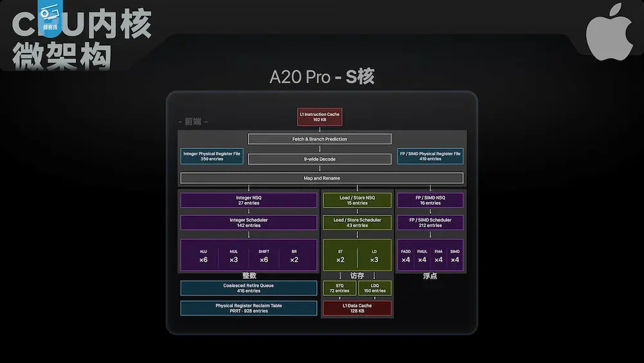This screenshot has width=644, height=363.
Task: Click the ALU ×6 unit
Action: 204,256
